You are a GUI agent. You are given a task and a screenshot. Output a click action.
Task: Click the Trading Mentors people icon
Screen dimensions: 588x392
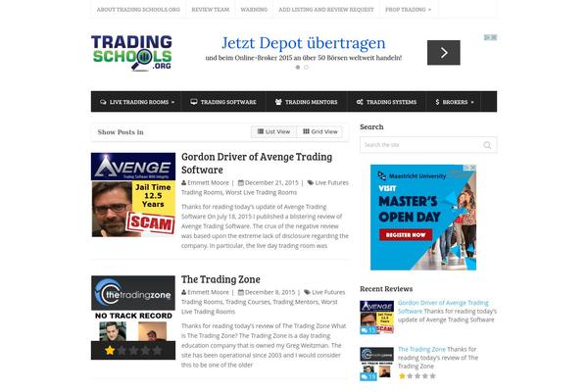coord(278,102)
